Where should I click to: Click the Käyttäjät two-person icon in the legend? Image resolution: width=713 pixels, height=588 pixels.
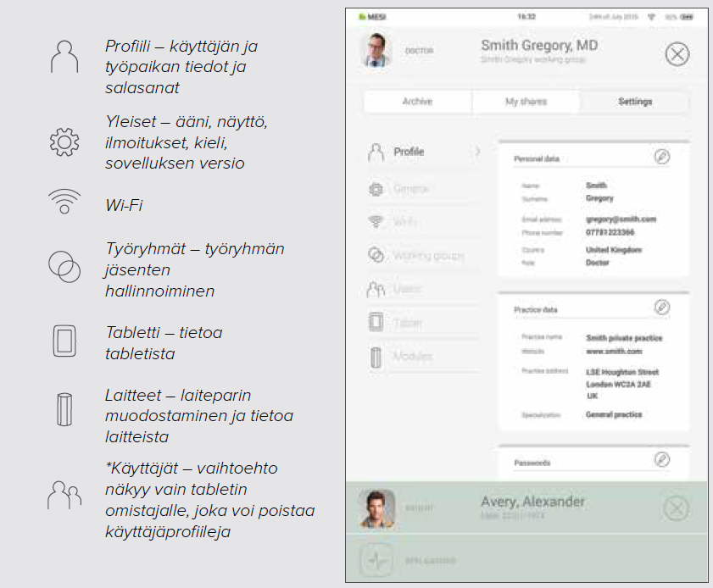64,495
